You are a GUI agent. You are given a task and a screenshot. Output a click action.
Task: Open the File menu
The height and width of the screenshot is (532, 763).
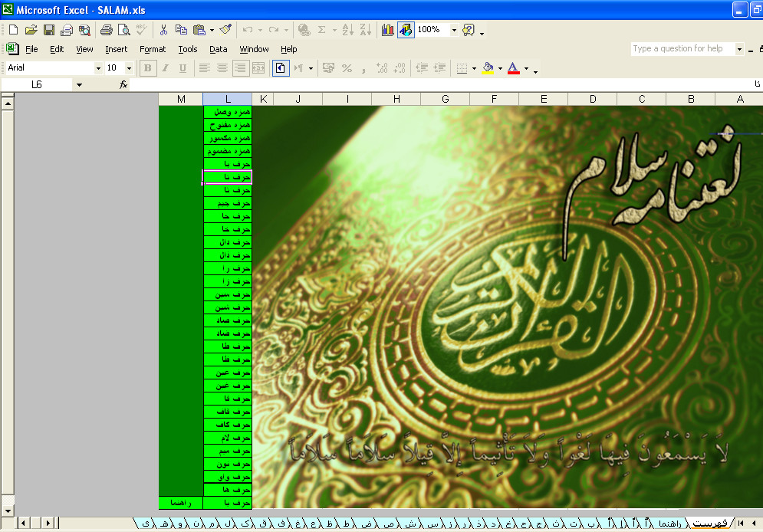pyautogui.click(x=31, y=49)
